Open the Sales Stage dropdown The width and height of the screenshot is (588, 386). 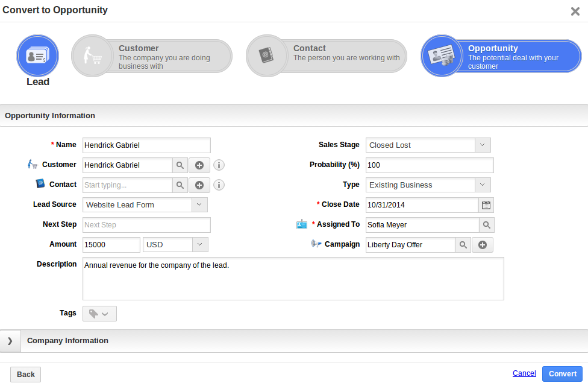482,145
